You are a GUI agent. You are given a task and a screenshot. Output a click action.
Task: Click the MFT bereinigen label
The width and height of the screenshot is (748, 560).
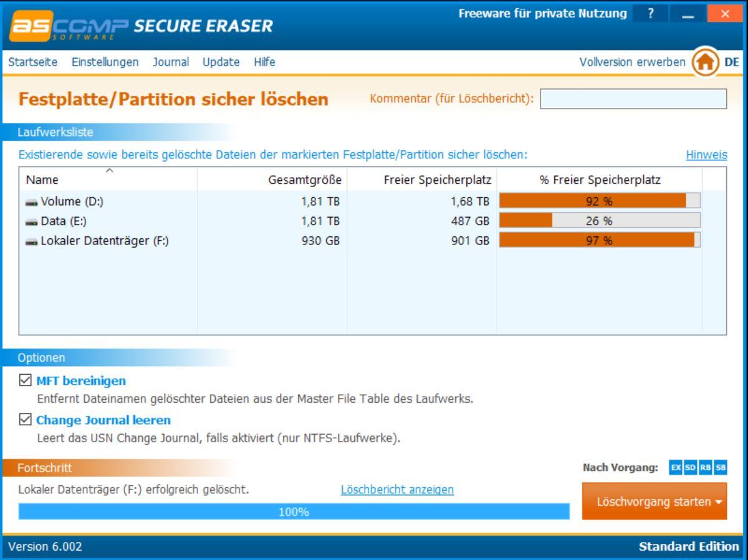(x=81, y=380)
